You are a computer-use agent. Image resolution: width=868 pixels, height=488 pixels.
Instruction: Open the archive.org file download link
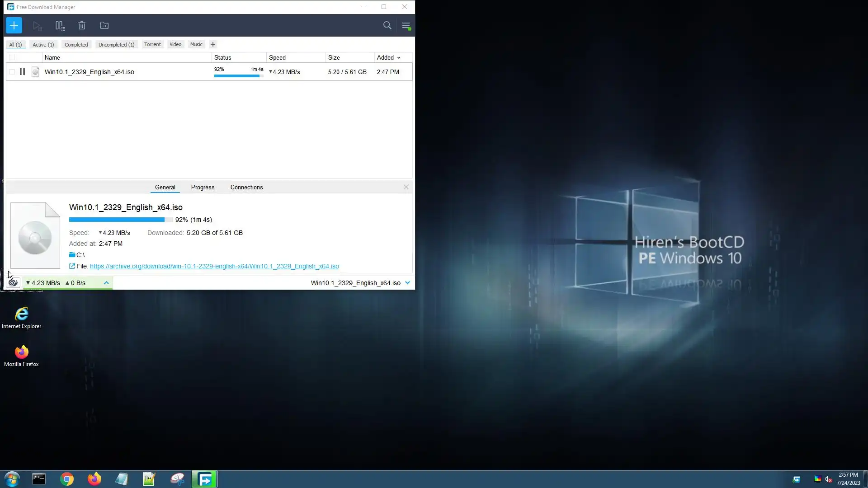click(214, 266)
